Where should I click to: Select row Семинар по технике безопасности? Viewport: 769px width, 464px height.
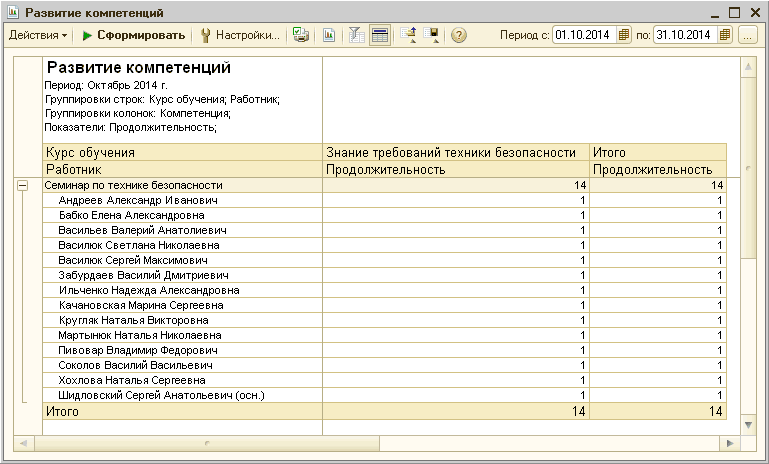[x=182, y=185]
